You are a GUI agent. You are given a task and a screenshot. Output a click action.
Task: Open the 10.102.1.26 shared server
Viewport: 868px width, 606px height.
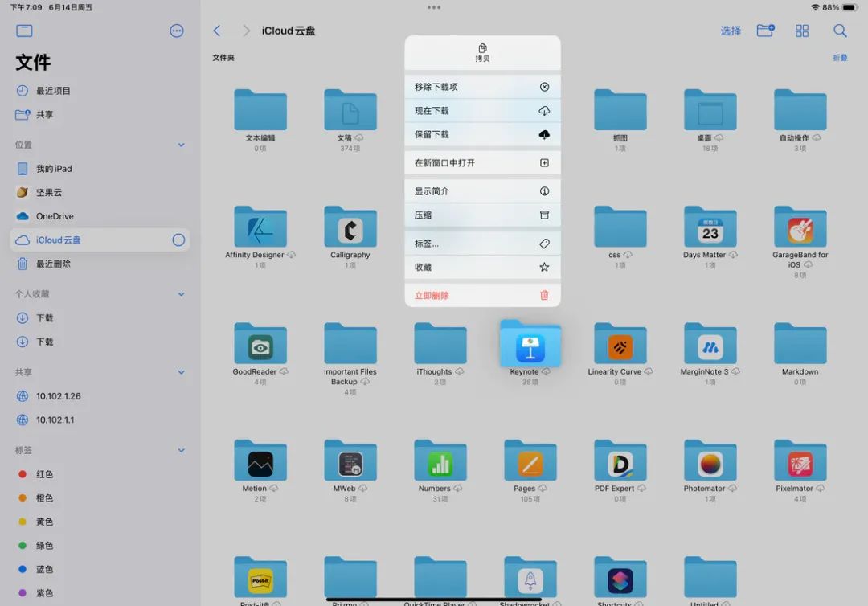[x=58, y=396]
